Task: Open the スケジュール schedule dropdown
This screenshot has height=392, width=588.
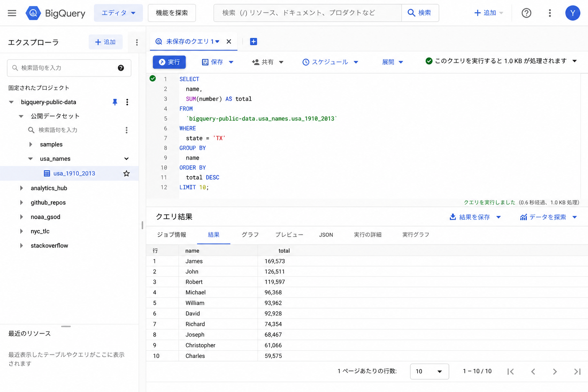Action: pyautogui.click(x=330, y=62)
